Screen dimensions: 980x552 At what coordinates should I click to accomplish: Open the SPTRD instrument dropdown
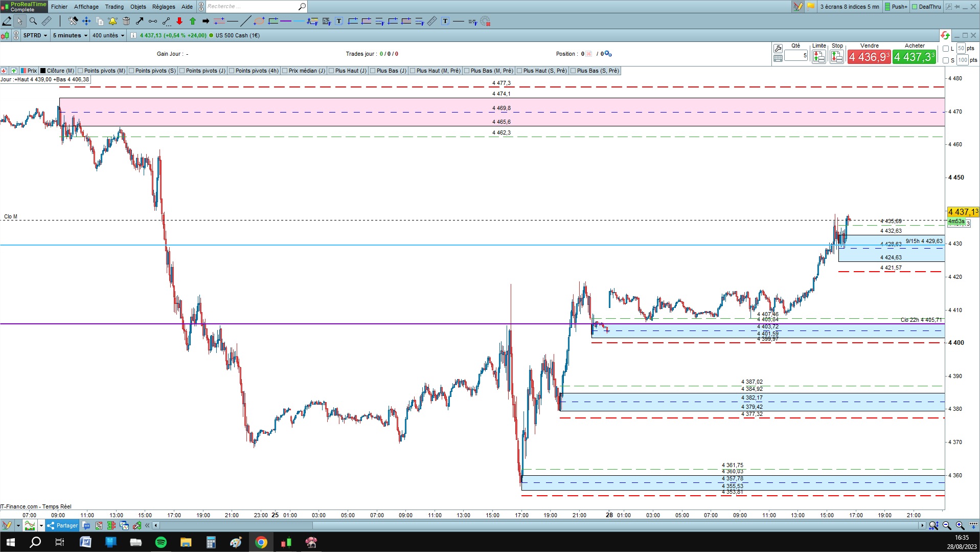[x=35, y=35]
